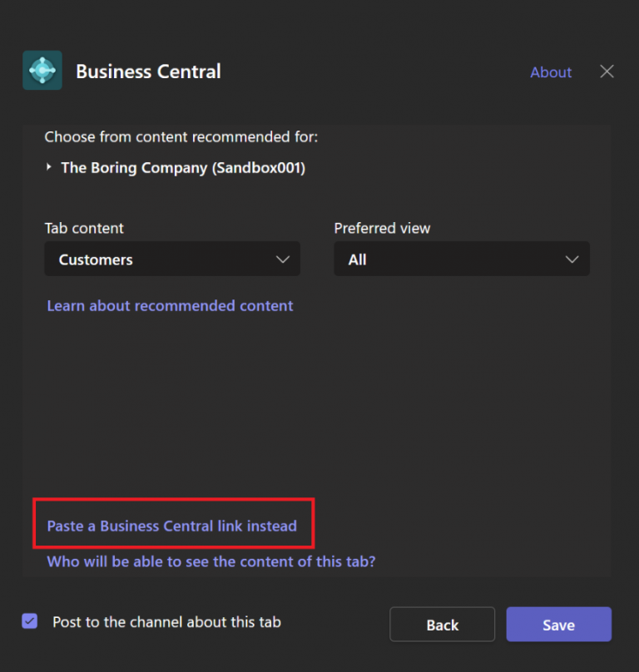Open Who will be able to see link
Screen dimensions: 639x672
(x=211, y=562)
